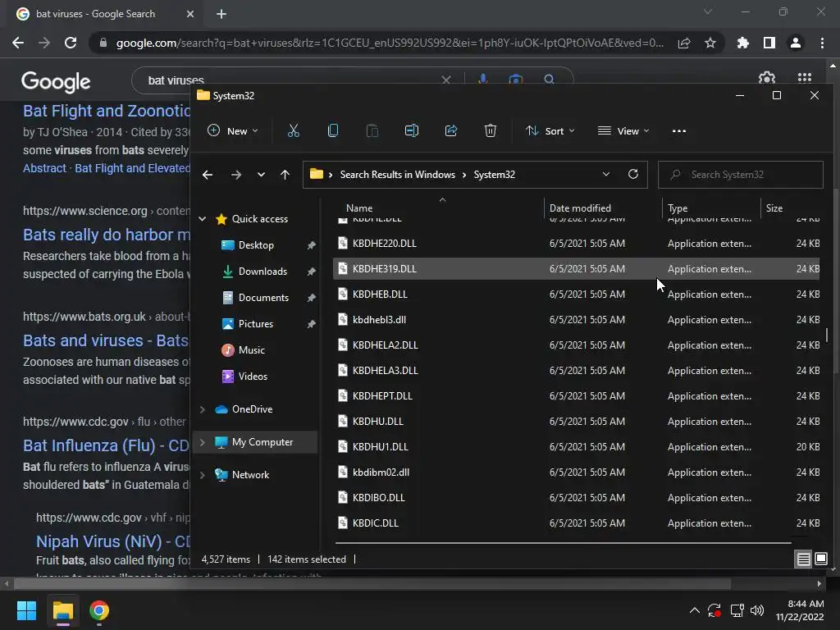Open the Bats and viruses search result link
Viewport: 840px width, 630px height.
(x=106, y=340)
